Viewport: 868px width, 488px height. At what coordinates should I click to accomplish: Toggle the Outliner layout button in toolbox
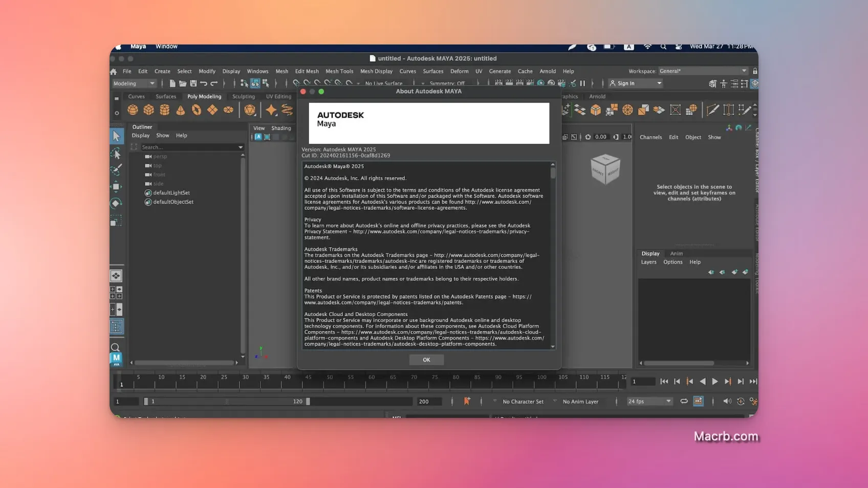click(x=116, y=326)
